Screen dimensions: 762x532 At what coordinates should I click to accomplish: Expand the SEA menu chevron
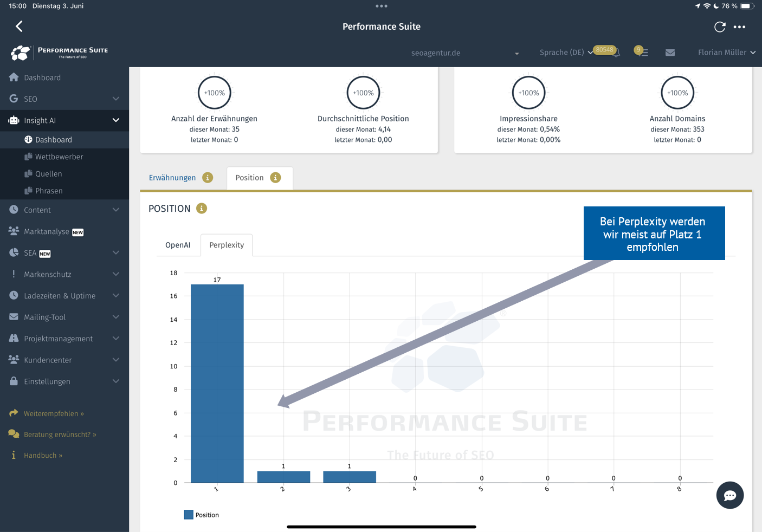tap(115, 252)
